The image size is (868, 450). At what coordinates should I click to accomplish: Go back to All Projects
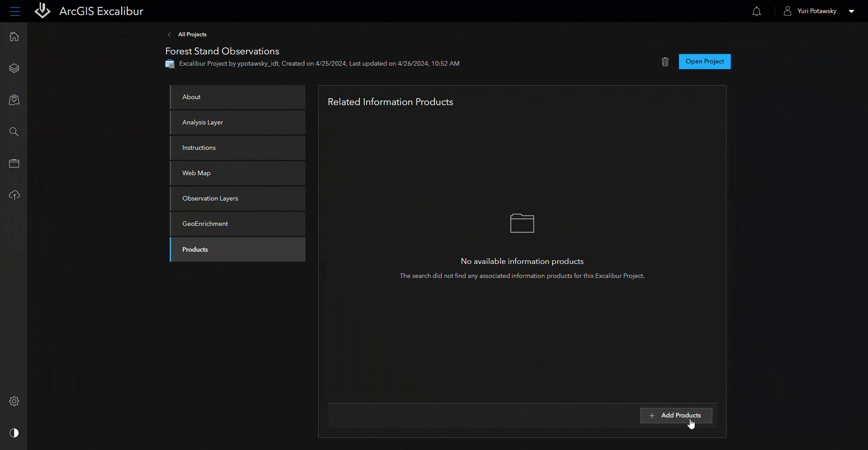pos(192,34)
